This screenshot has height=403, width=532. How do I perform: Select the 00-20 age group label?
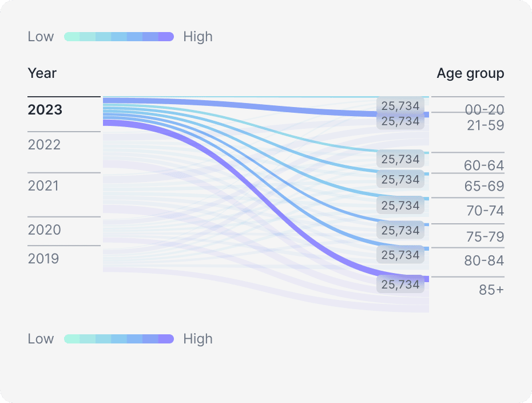[484, 110]
